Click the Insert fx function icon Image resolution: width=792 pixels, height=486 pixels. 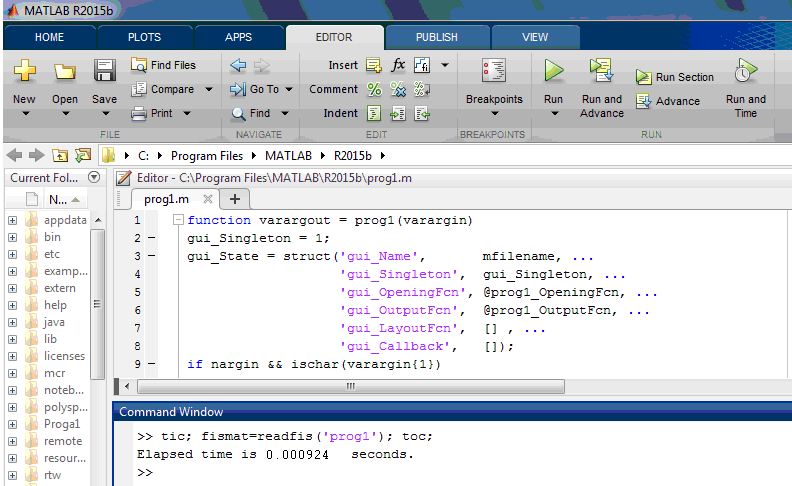pos(398,65)
